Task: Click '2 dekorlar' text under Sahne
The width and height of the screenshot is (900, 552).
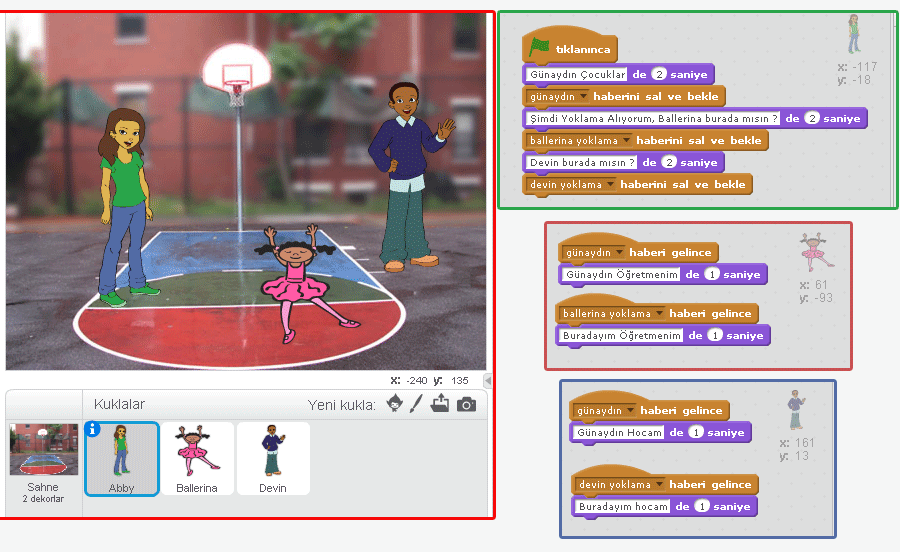Action: click(x=43, y=499)
